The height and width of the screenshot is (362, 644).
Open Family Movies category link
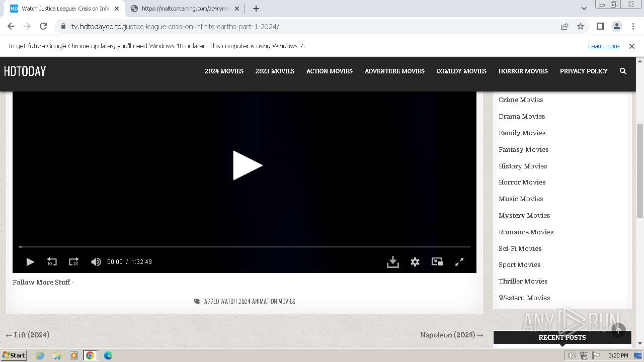coord(522,133)
